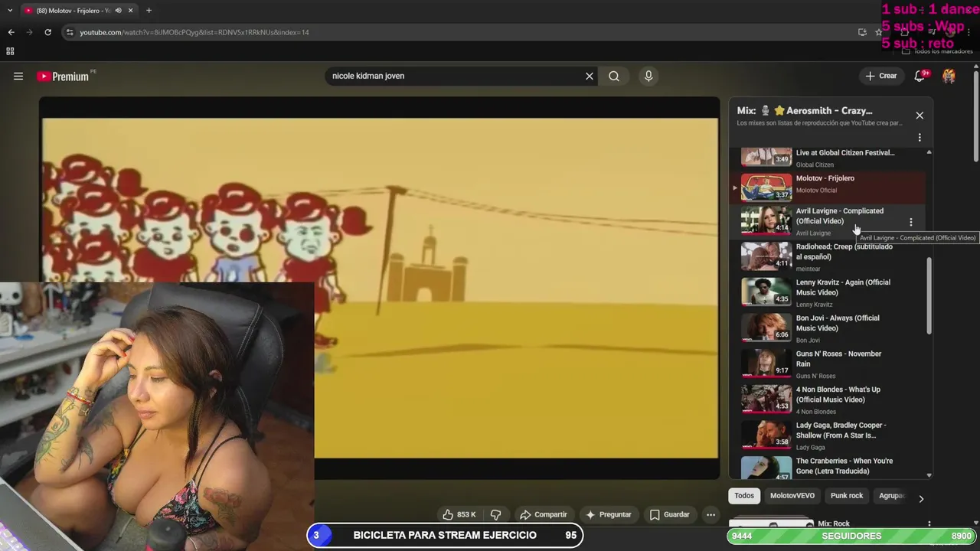This screenshot has width=980, height=551.
Task: Play Avril Lavigne Complicated thumbnail
Action: click(x=766, y=220)
